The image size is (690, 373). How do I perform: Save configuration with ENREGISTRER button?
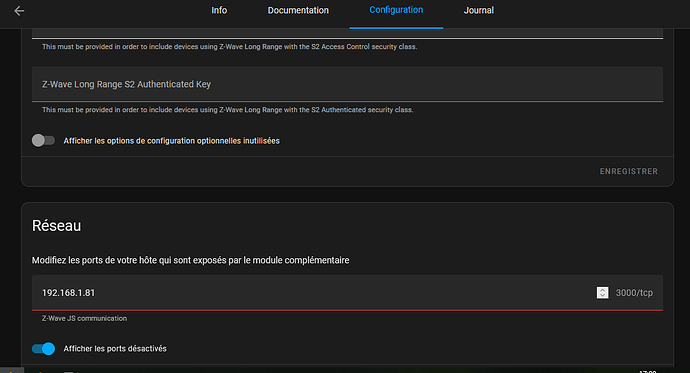click(628, 171)
